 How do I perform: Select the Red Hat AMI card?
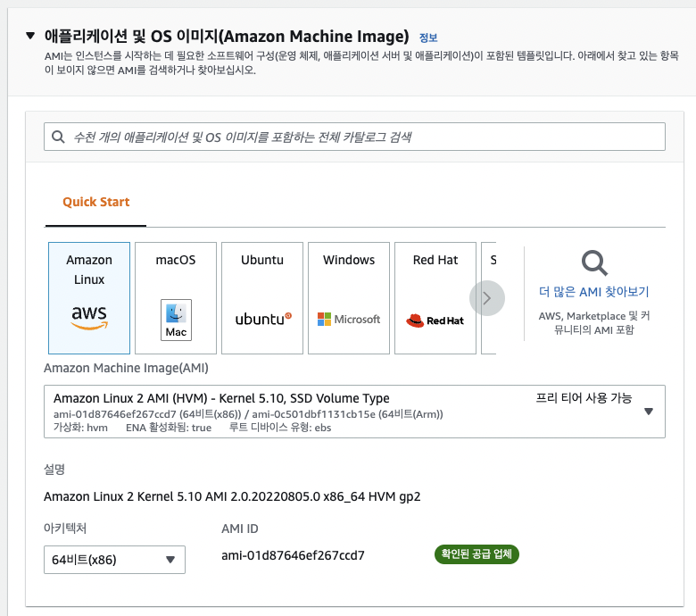point(435,298)
